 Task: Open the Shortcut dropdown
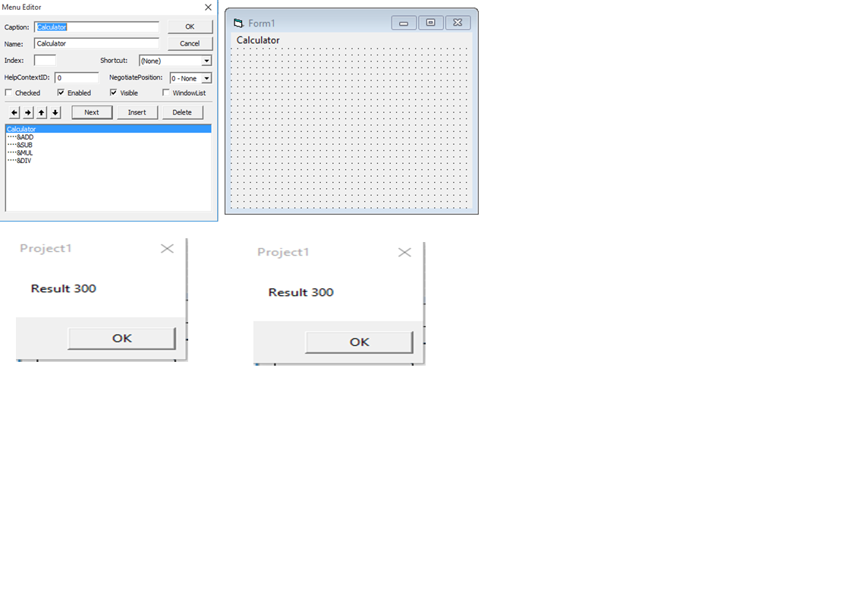(206, 61)
